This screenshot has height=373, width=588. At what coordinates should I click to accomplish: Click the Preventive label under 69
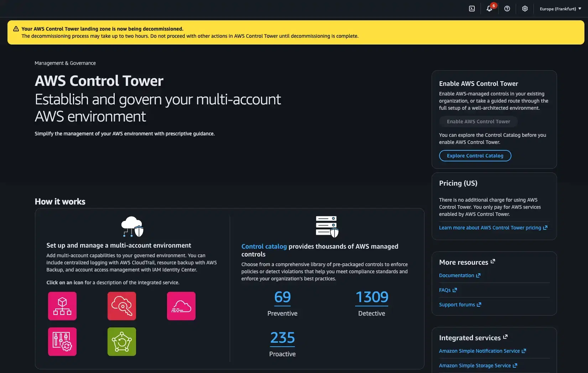coord(282,314)
